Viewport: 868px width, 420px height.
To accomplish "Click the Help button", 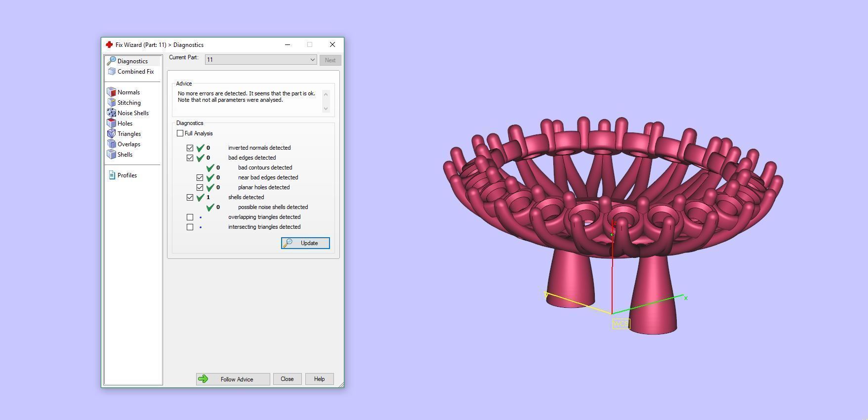I will pyautogui.click(x=319, y=379).
